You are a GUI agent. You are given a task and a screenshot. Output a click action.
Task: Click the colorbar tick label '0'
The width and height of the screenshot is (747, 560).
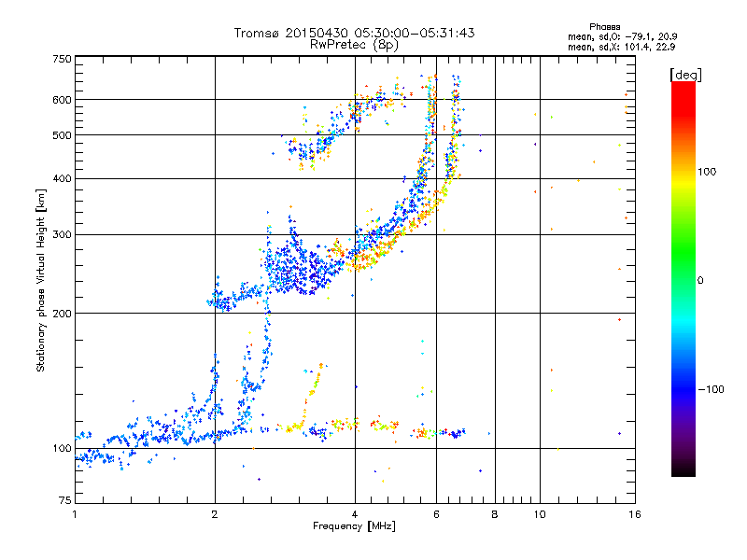coord(700,281)
